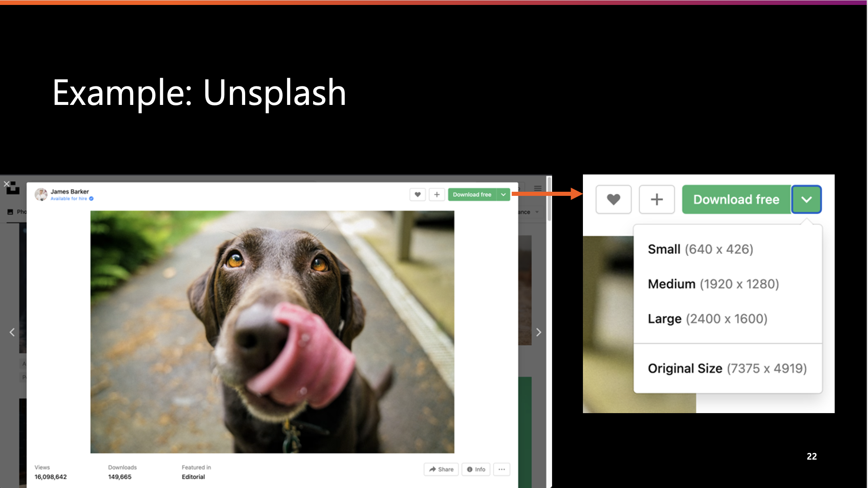Open the hamburger menu icon at top right
868x488 pixels.
(x=538, y=188)
